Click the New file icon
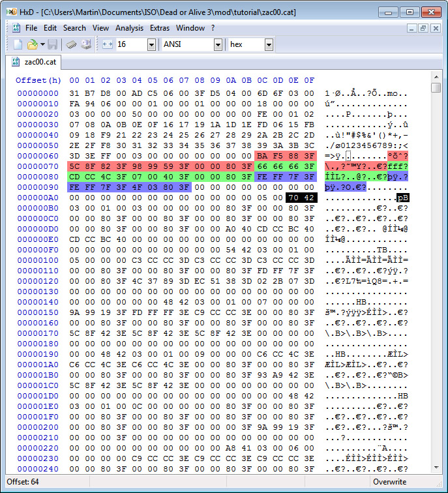The image size is (448, 493). click(x=18, y=44)
